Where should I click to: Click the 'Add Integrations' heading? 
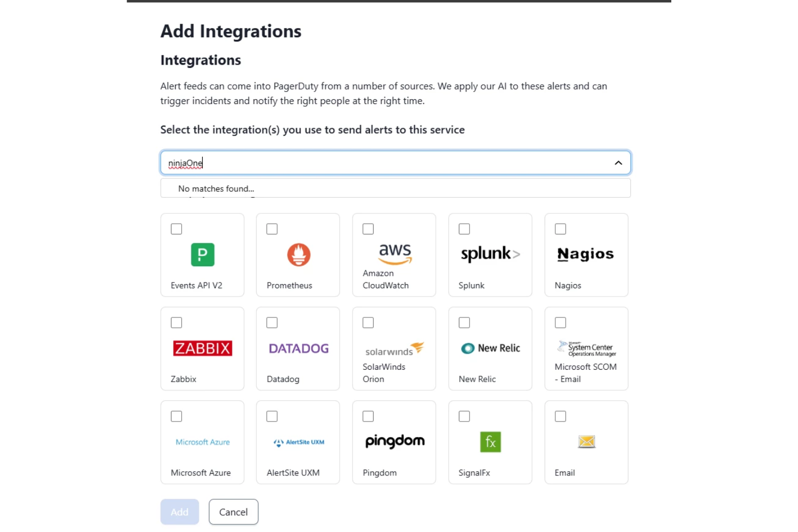pyautogui.click(x=231, y=31)
